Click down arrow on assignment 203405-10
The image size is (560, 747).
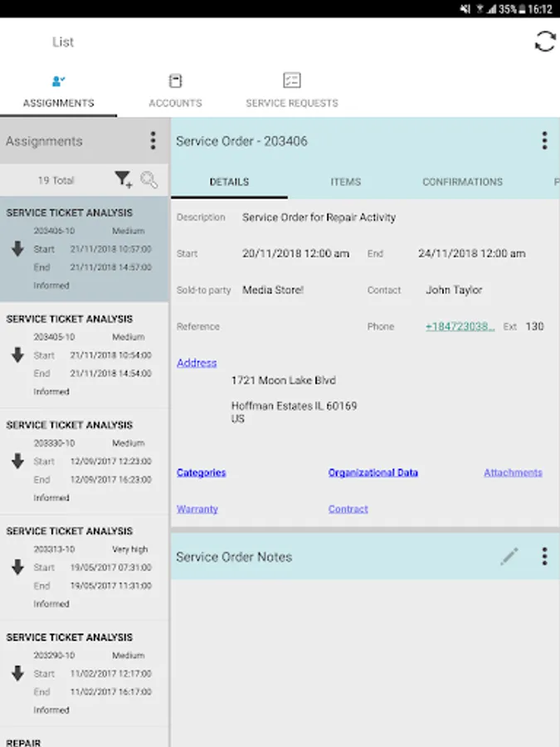(x=17, y=355)
